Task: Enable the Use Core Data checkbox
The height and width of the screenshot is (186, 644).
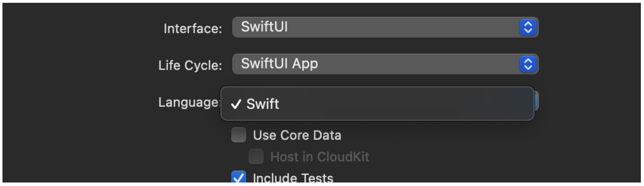Action: coord(239,135)
